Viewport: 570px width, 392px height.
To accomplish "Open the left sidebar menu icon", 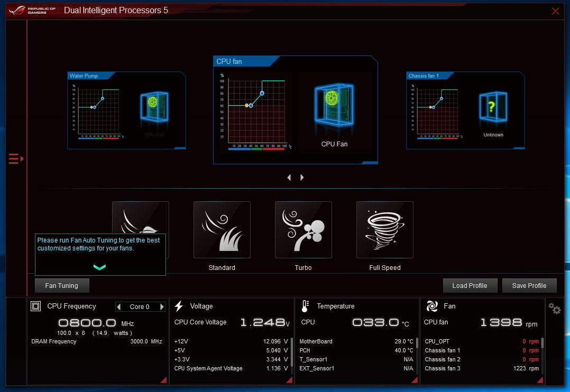I will [x=15, y=158].
